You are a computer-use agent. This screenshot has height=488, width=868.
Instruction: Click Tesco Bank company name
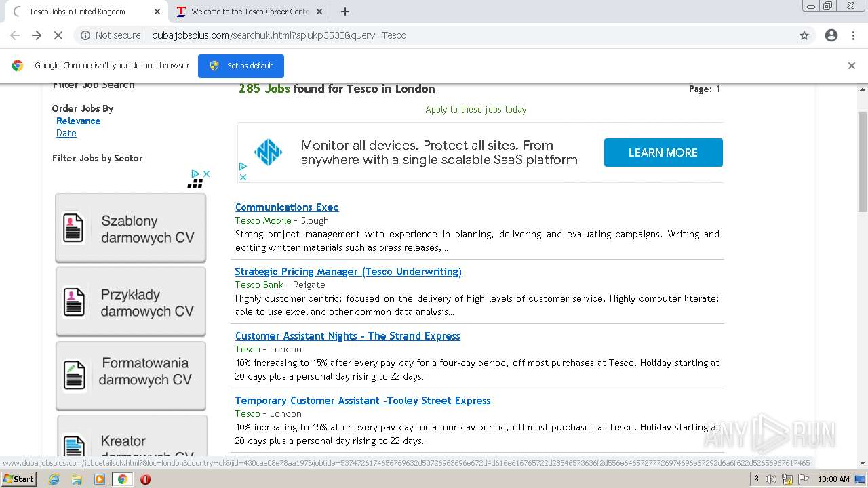pyautogui.click(x=259, y=285)
